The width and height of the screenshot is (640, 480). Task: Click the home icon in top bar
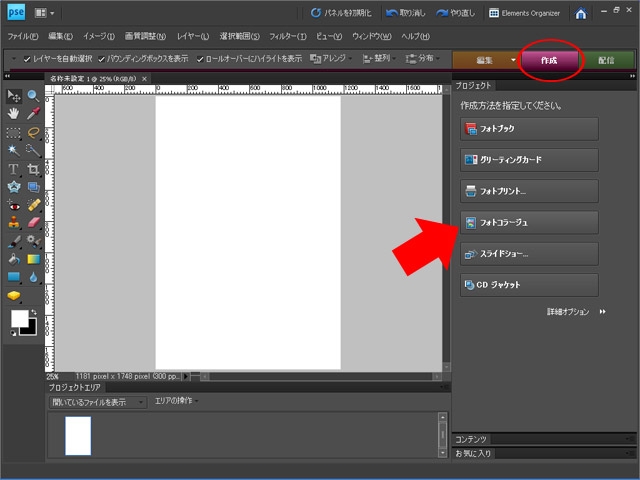pos(581,13)
